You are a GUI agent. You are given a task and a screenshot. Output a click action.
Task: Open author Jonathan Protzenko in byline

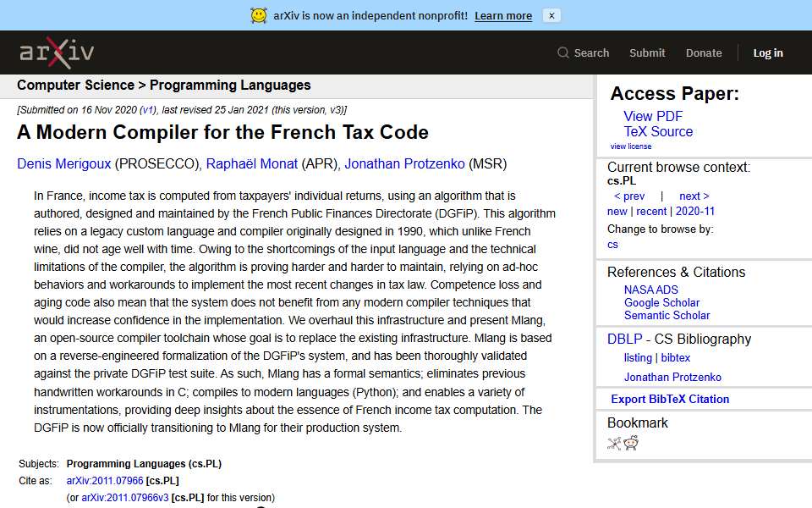tap(404, 163)
